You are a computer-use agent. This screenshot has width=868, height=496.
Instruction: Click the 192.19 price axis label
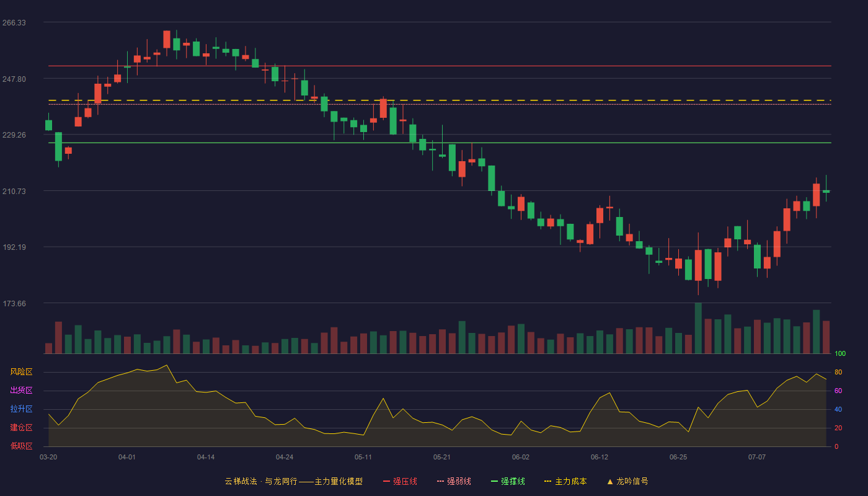click(14, 247)
